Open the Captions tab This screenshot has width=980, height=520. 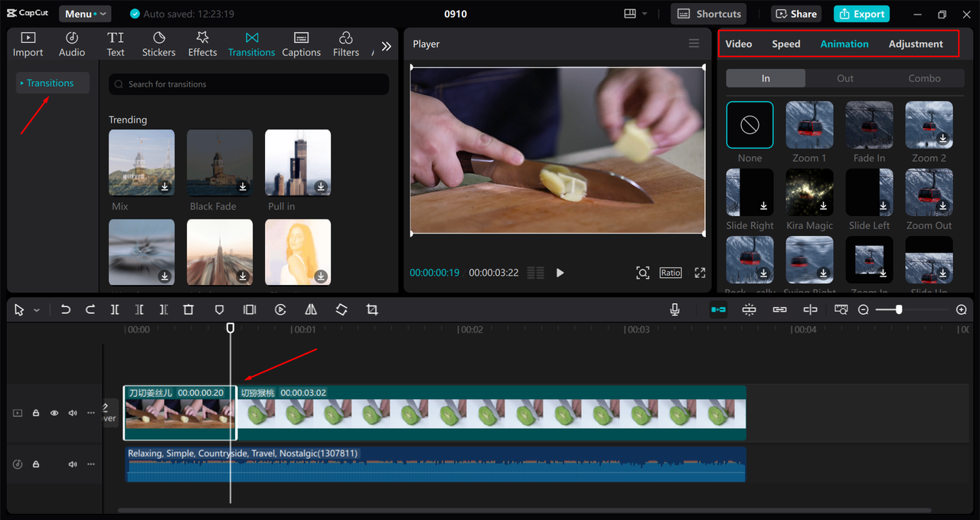[x=301, y=44]
